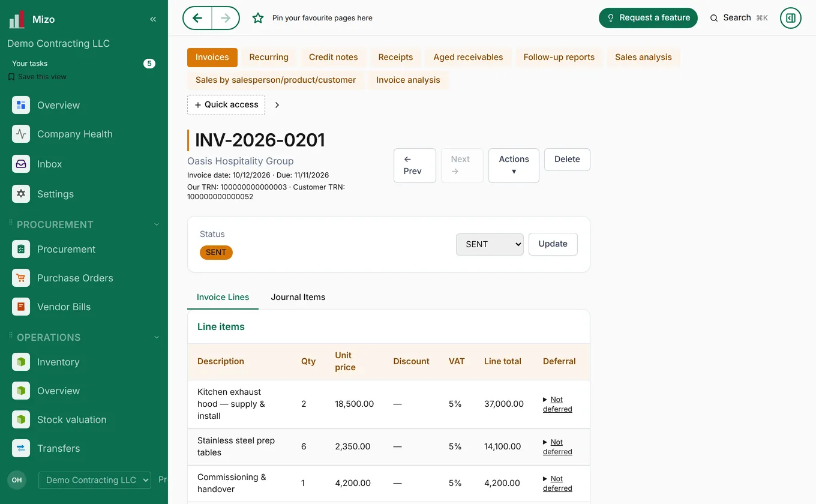Click the OH user avatar
The height and width of the screenshot is (504, 816).
[17, 480]
